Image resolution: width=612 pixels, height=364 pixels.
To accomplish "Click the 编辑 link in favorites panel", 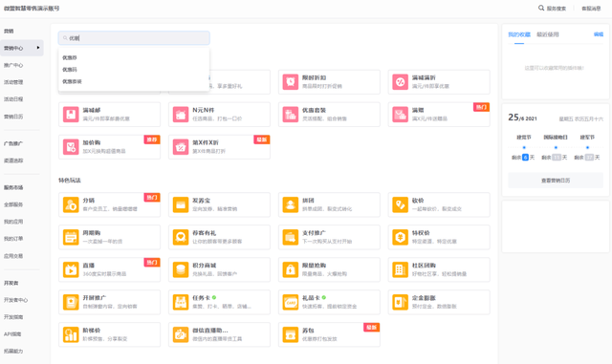I will (x=599, y=34).
